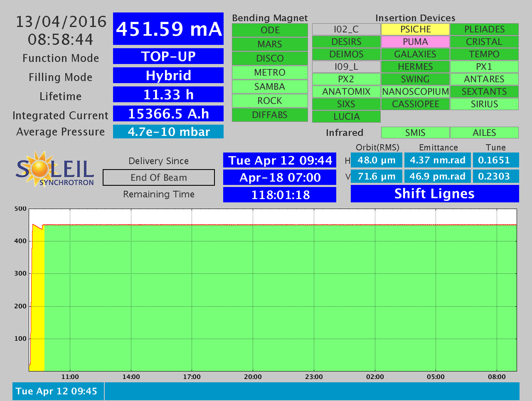532x401 pixels.
Task: Click the SOLEIL Synchrotron logo
Action: click(55, 169)
